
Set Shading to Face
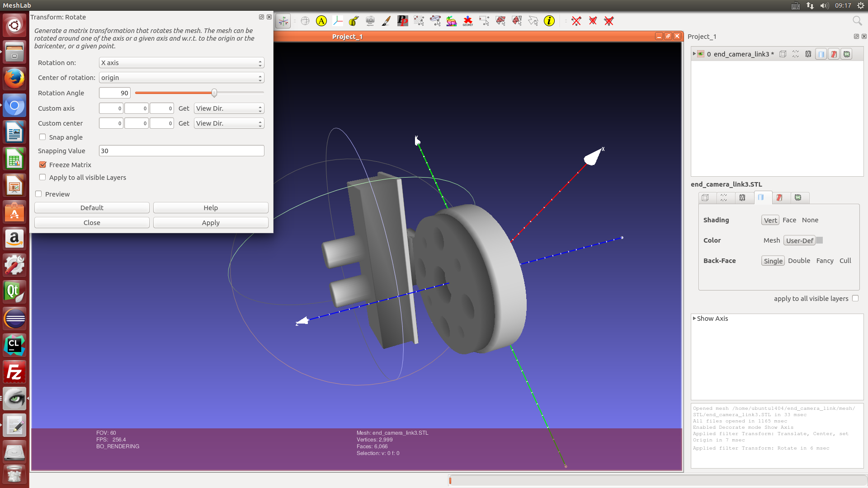pyautogui.click(x=789, y=220)
